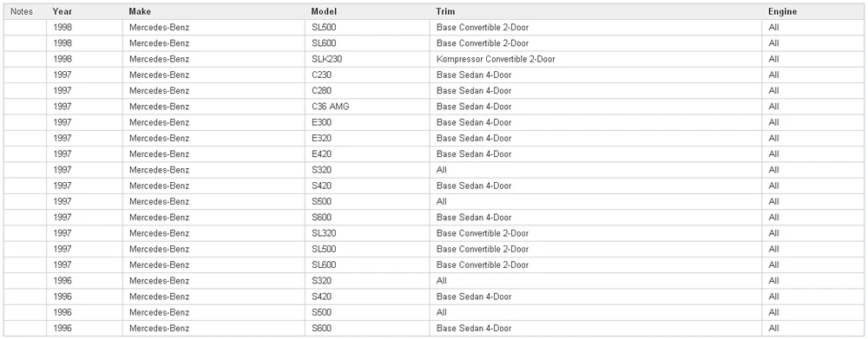
Task: Select the Kompressor Convertible 2-Door trim cell
Action: 595,59
